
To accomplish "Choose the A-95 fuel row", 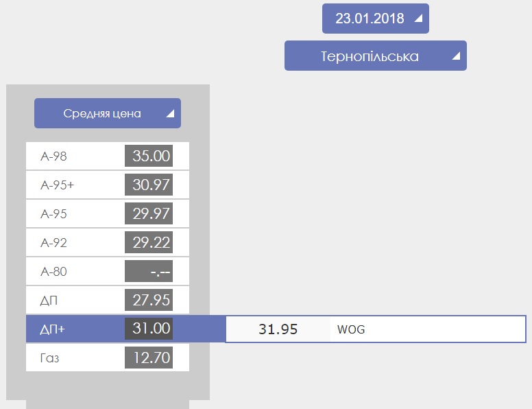I will click(x=108, y=213).
